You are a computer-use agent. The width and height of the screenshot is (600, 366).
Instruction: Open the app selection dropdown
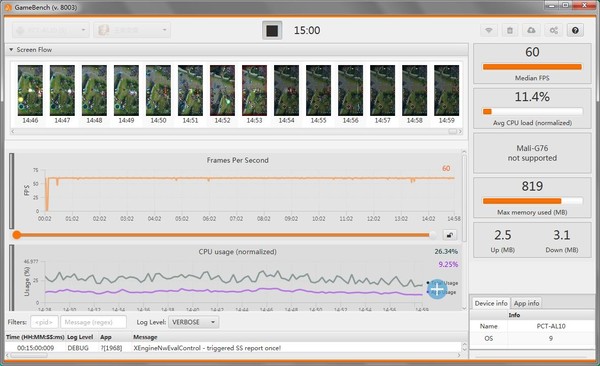pyautogui.click(x=132, y=30)
